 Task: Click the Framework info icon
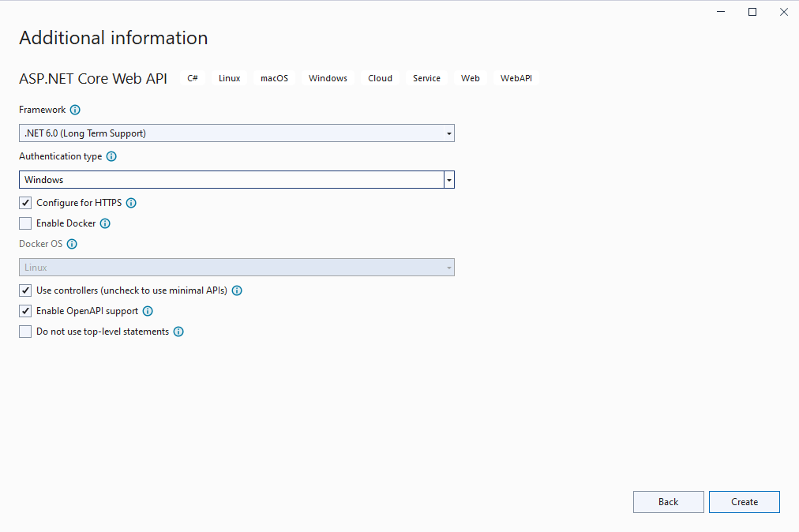(x=75, y=111)
